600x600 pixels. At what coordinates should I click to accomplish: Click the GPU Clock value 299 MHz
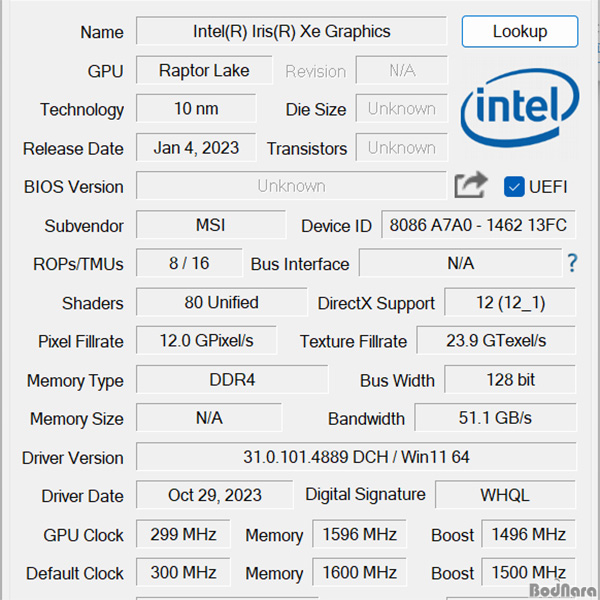pos(183,534)
